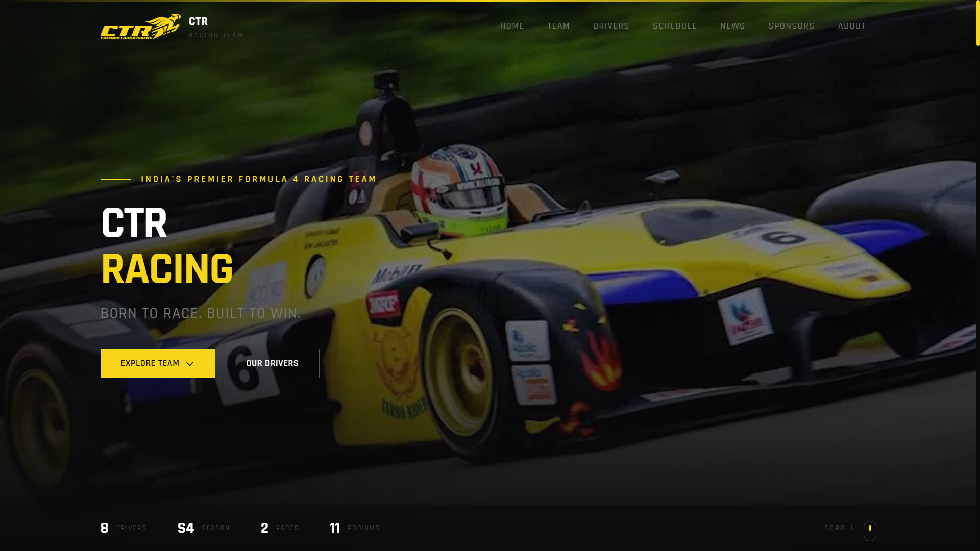Open the DRIVERS navigation menu
The height and width of the screenshot is (551, 980).
pos(611,26)
